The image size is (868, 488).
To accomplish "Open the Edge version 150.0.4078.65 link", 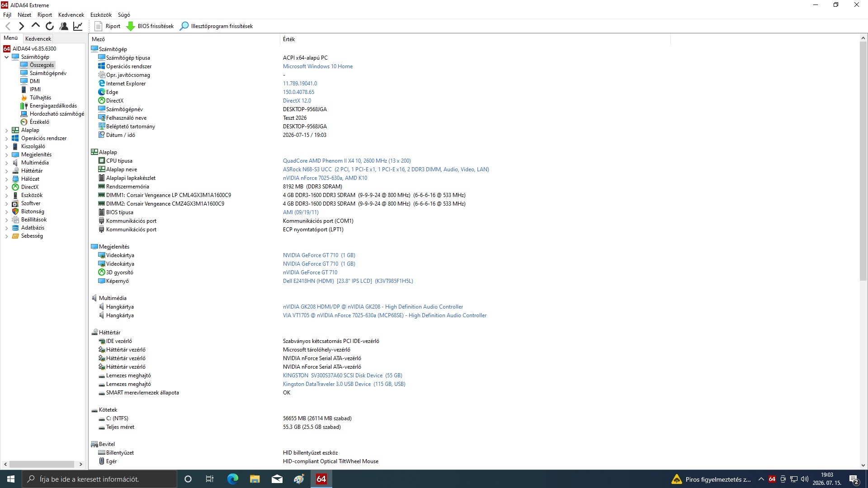I will pyautogui.click(x=298, y=92).
